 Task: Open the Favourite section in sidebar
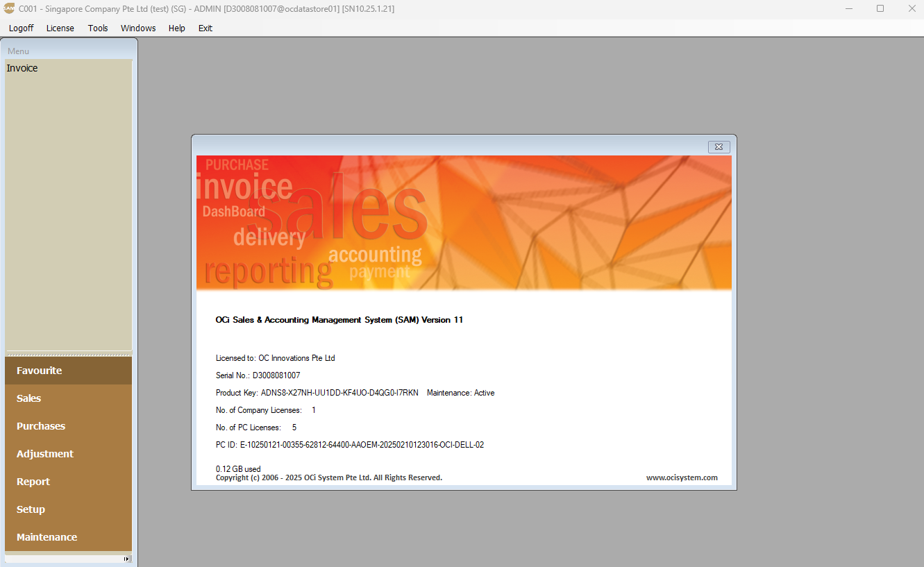68,371
